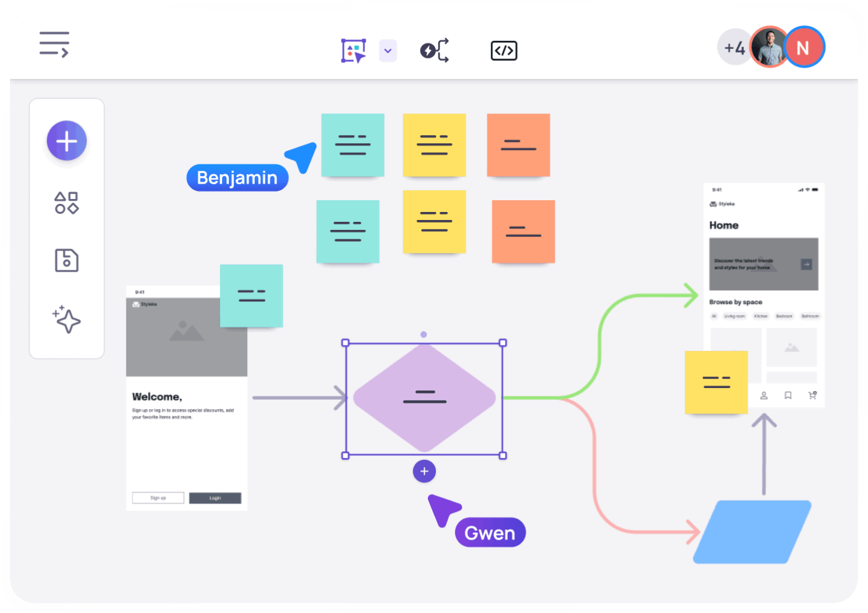Viewport: 868px width, 613px height.
Task: Click the bookmark icon in the Home mockup
Action: pos(788,395)
